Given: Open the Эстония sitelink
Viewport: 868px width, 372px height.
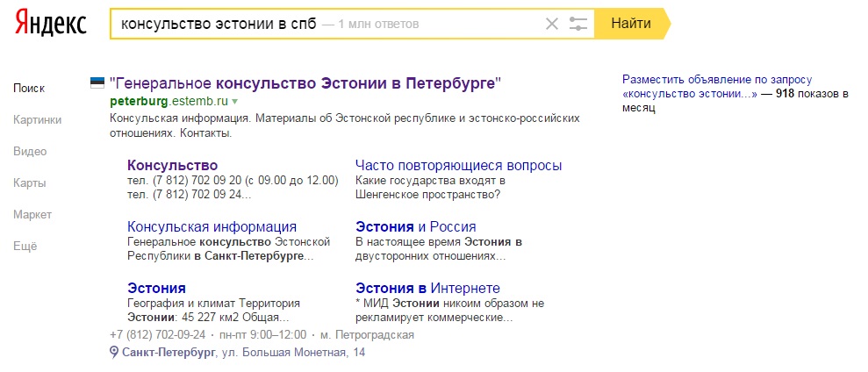Looking at the screenshot, I should pyautogui.click(x=156, y=289).
